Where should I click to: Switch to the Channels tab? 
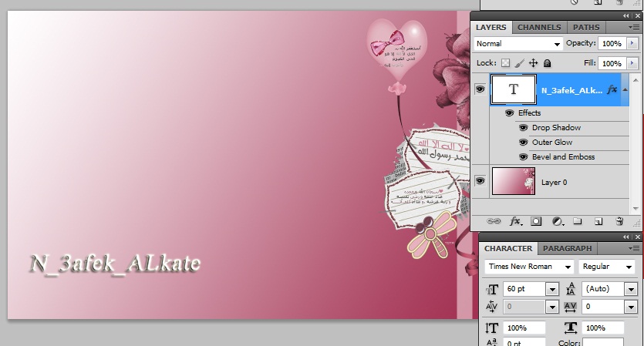pyautogui.click(x=539, y=27)
